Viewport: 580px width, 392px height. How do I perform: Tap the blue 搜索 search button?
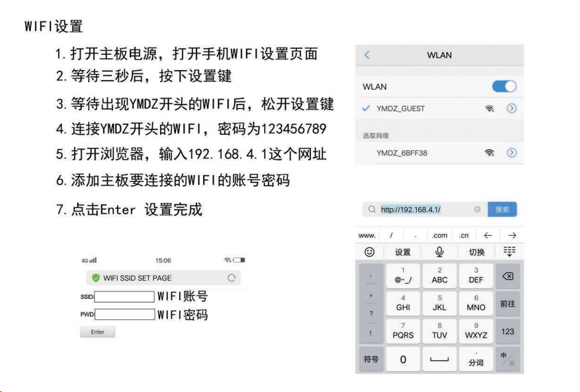503,210
